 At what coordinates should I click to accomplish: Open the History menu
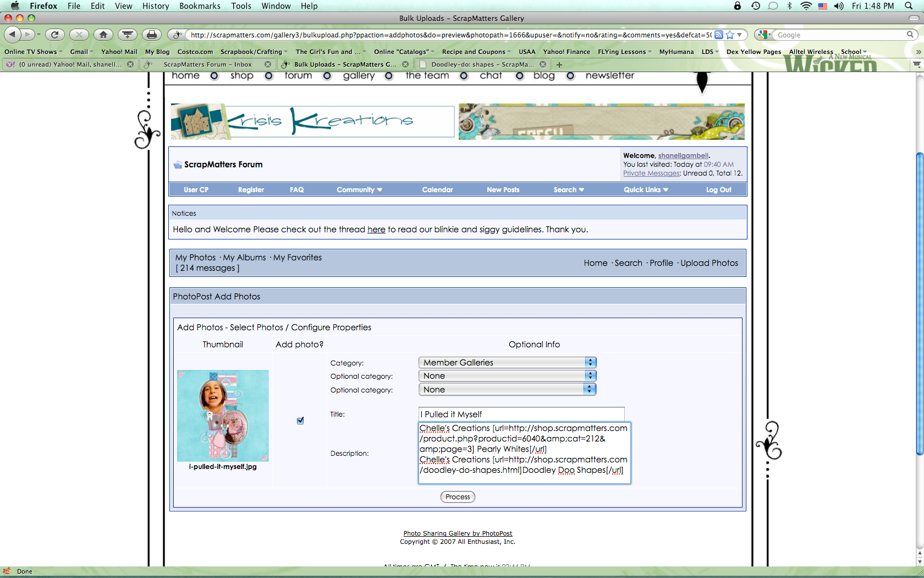pos(156,6)
